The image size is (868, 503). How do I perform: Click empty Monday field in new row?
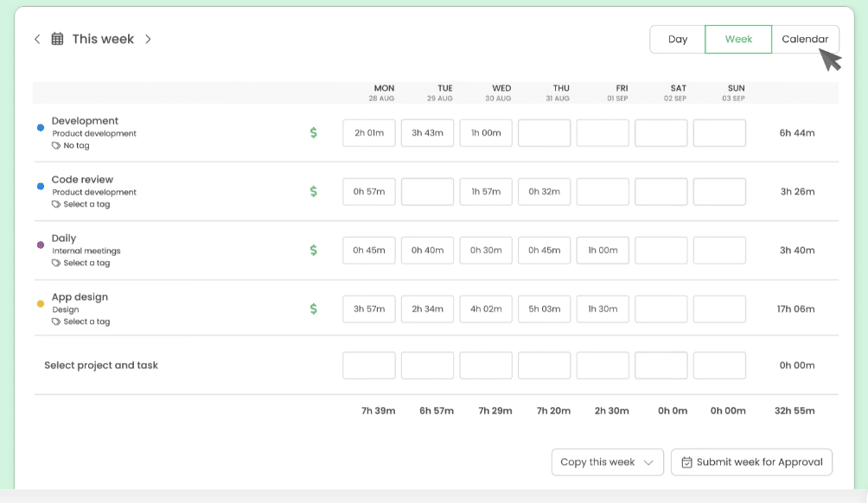click(x=369, y=366)
